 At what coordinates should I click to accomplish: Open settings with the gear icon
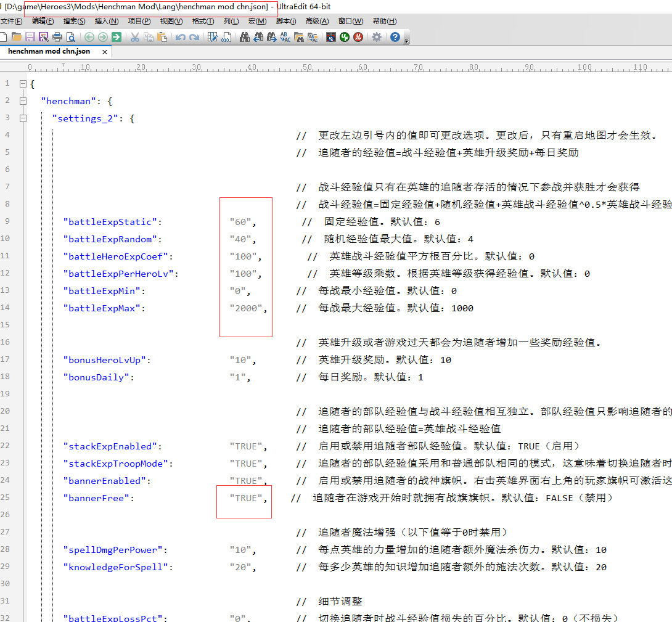376,37
